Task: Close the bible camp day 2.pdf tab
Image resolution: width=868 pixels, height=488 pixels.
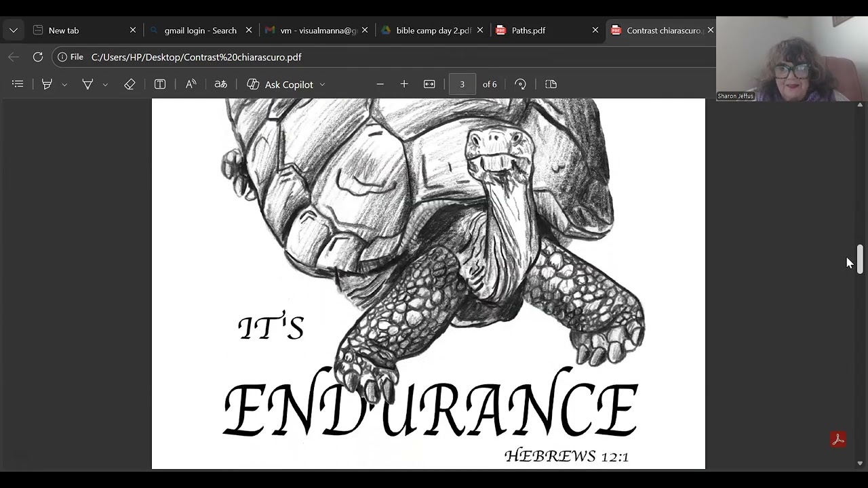Action: 480,30
